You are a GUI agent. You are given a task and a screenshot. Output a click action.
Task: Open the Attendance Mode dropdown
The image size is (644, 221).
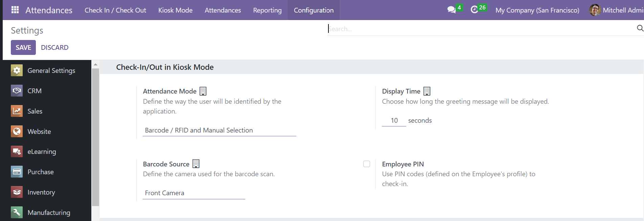pos(219,130)
